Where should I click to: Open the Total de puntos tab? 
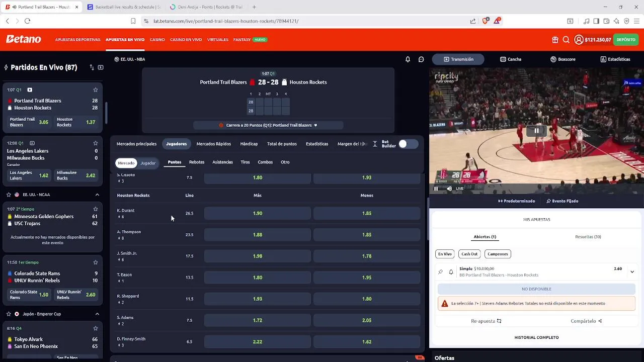(282, 144)
